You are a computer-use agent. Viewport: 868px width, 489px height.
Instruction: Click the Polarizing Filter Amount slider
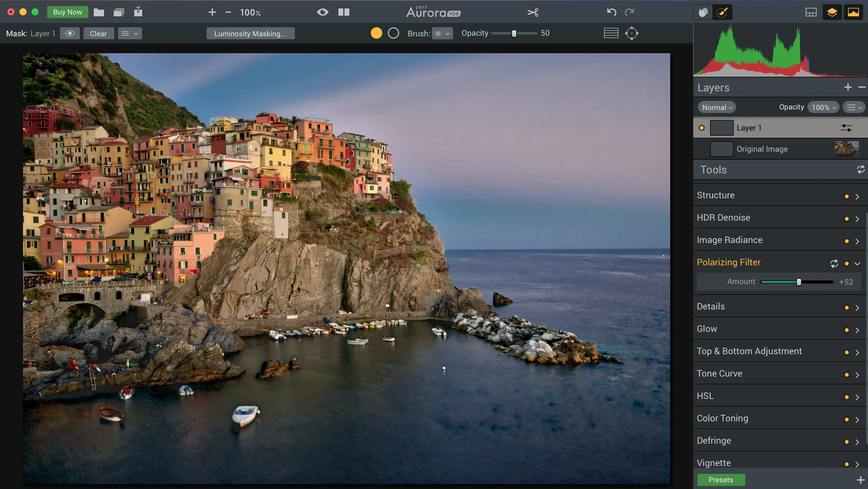click(x=799, y=282)
